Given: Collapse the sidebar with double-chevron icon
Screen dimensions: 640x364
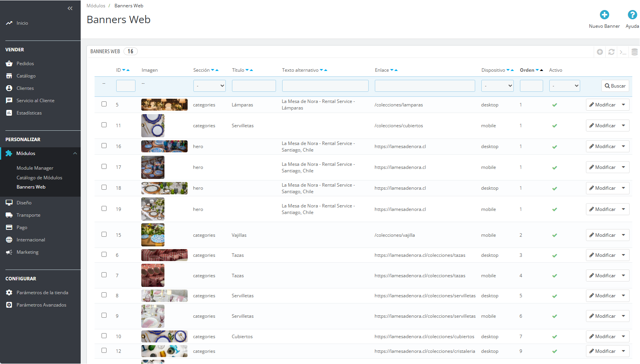Looking at the screenshot, I should click(x=70, y=8).
